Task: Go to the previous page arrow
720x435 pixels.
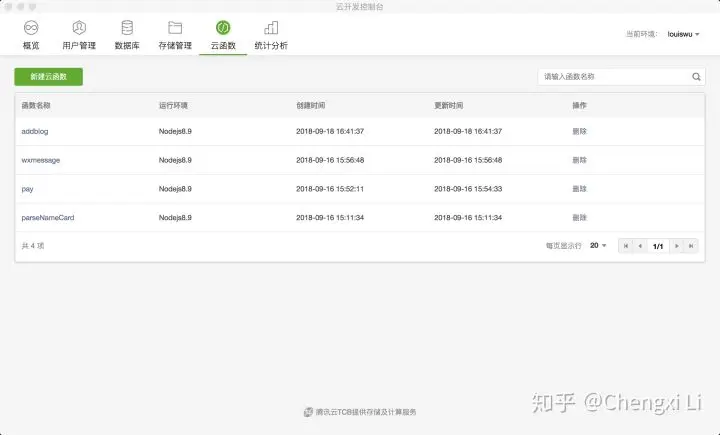Action: click(x=640, y=246)
